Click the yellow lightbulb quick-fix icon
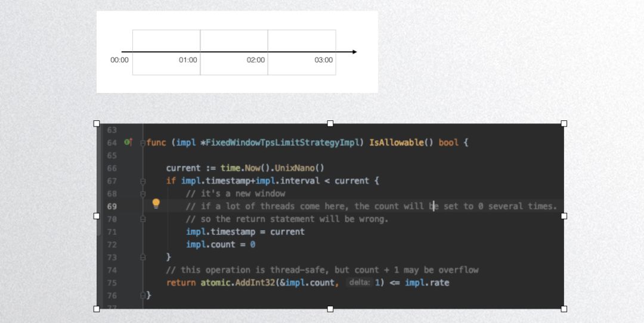The image size is (644, 323). 156,203
